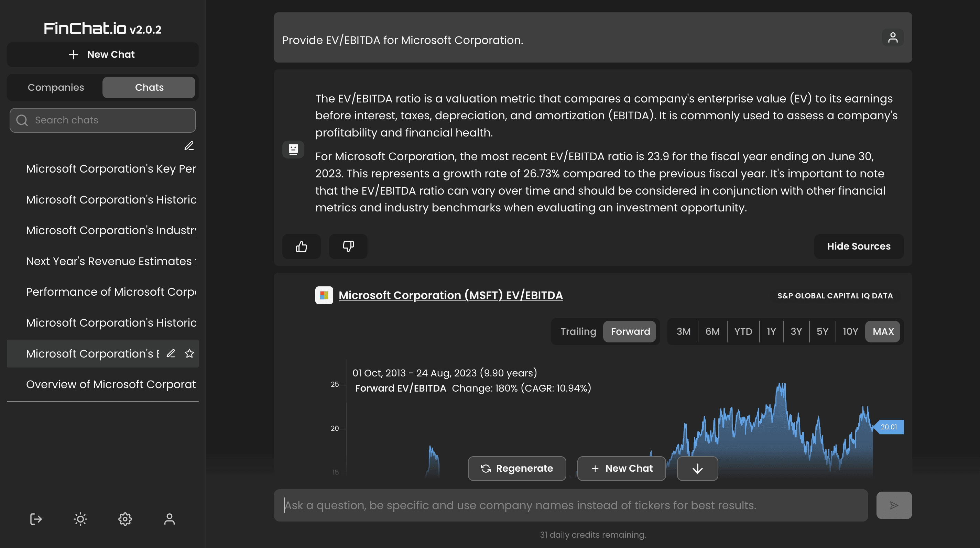Click the scroll-to-bottom down arrow button
This screenshot has height=548, width=980.
coord(697,469)
